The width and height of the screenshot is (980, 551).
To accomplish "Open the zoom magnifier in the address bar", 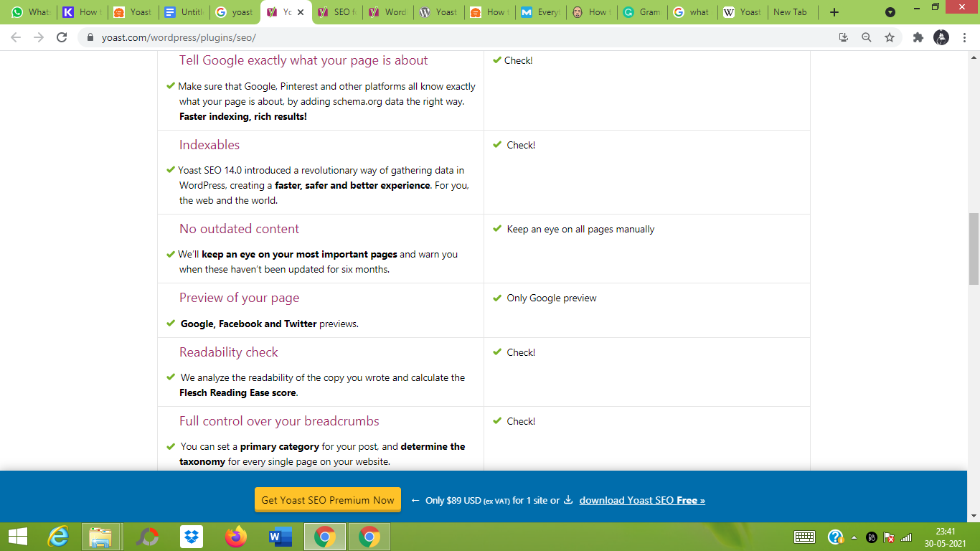I will click(867, 37).
